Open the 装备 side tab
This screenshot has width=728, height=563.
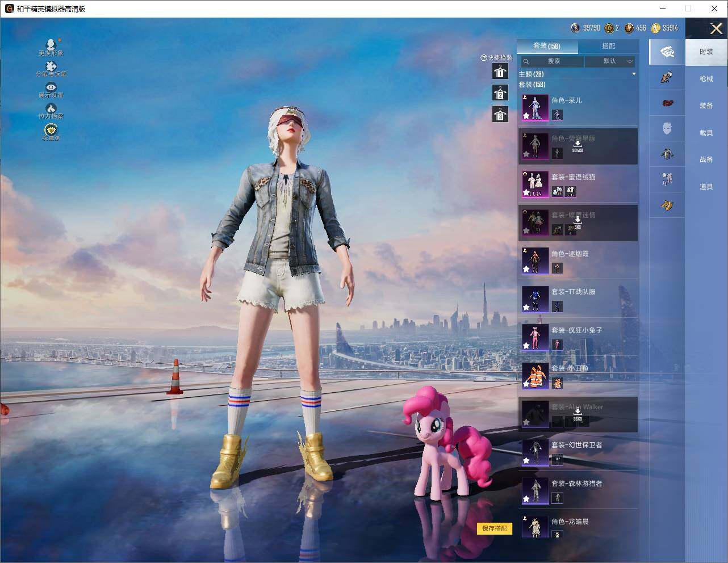(706, 106)
